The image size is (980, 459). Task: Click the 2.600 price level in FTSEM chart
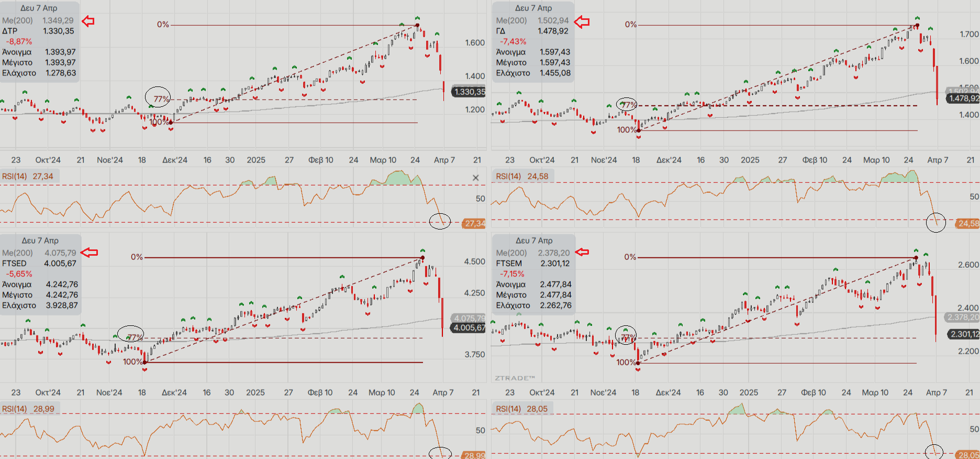968,265
